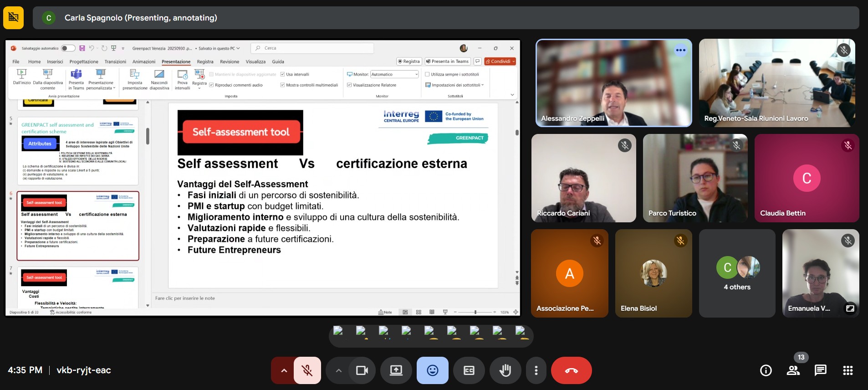The height and width of the screenshot is (390, 868).
Task: Toggle the Salvataggio automatico switch
Action: [68, 48]
